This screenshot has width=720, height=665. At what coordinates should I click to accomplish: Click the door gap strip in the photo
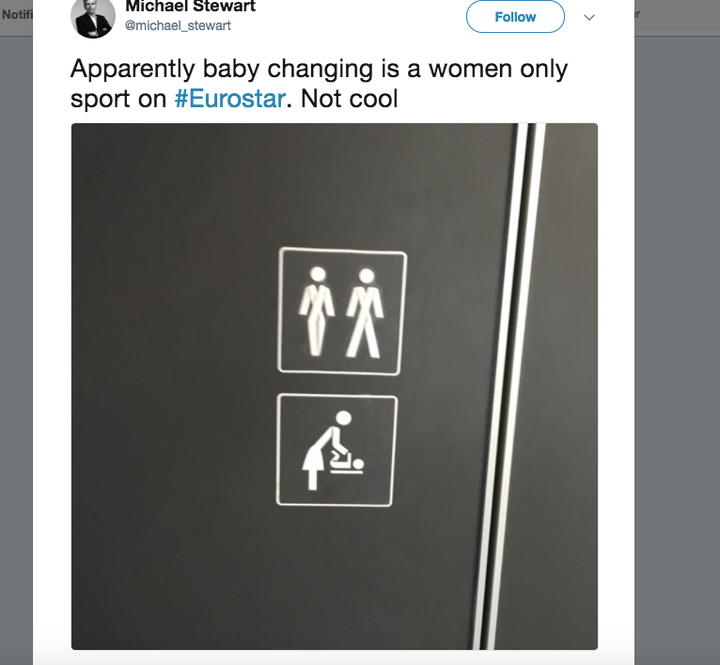(x=509, y=386)
